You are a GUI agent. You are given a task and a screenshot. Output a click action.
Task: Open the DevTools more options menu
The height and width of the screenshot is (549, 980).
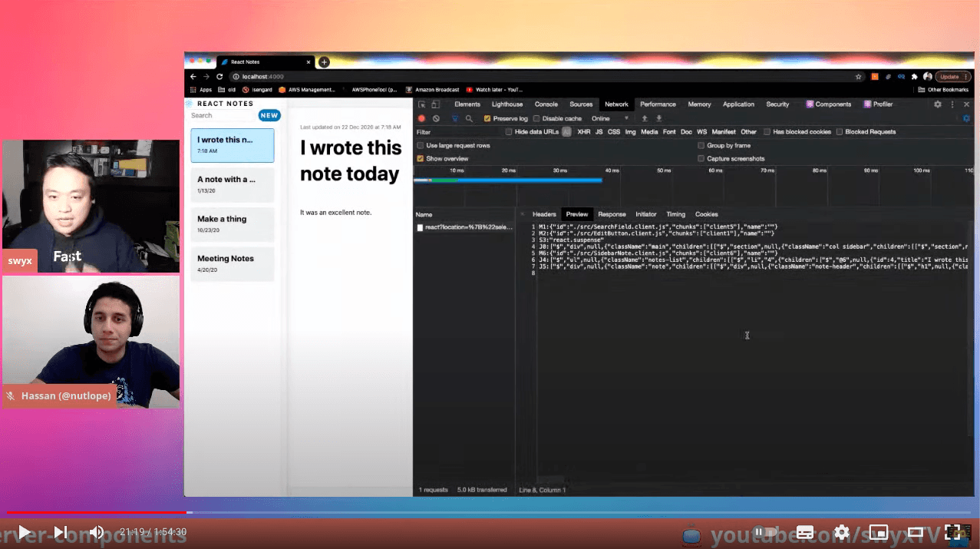pos(951,104)
